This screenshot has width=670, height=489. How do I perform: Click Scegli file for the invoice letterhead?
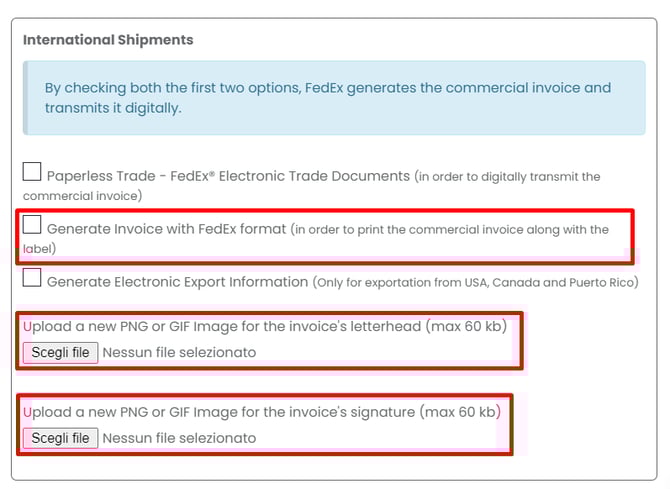click(60, 352)
